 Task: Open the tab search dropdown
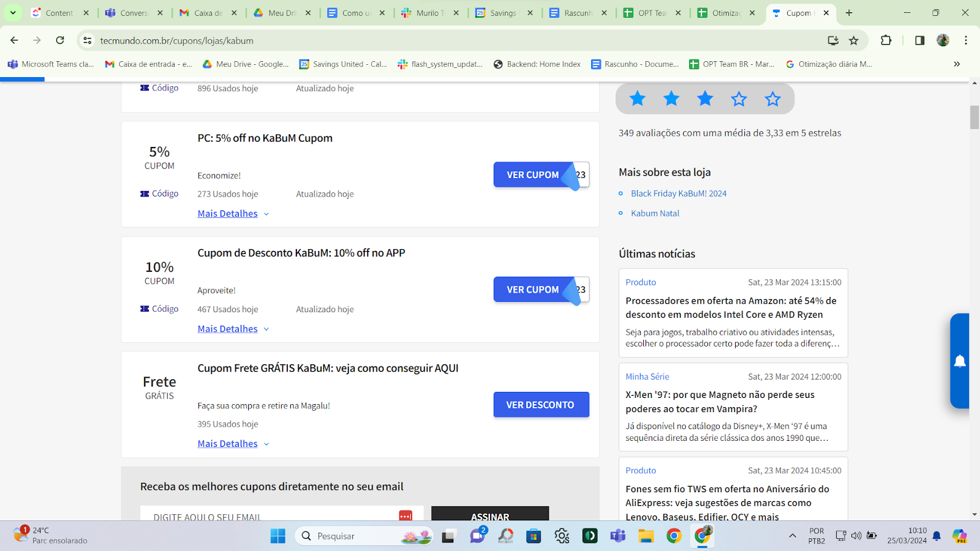point(13,13)
